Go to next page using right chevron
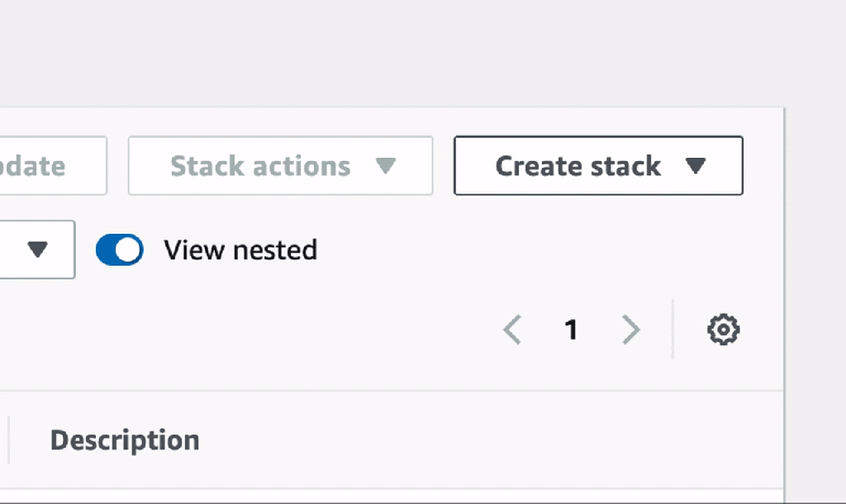 [631, 330]
